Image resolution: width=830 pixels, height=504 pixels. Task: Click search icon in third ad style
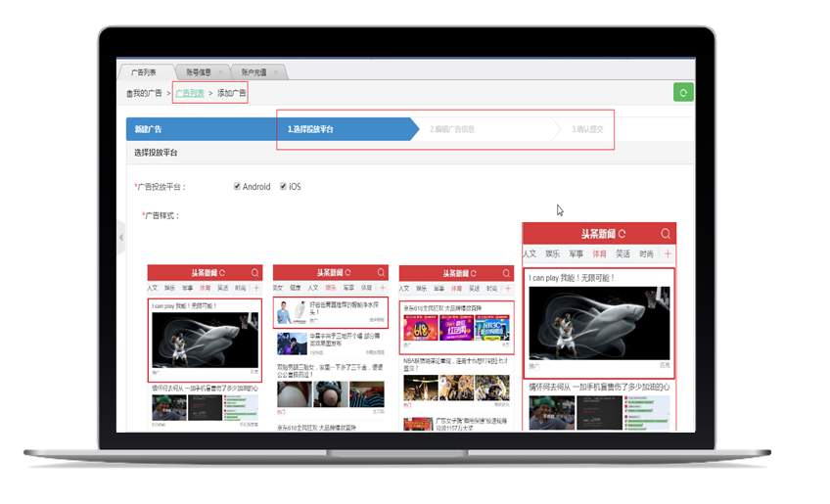click(507, 273)
